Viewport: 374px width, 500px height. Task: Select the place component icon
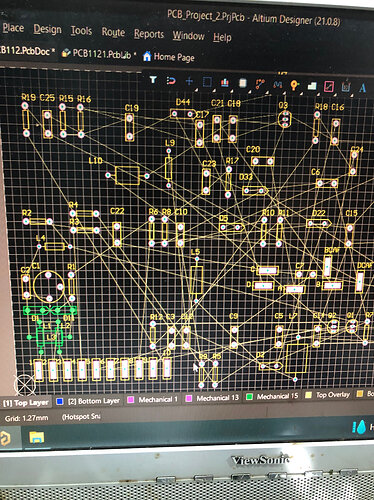(243, 83)
